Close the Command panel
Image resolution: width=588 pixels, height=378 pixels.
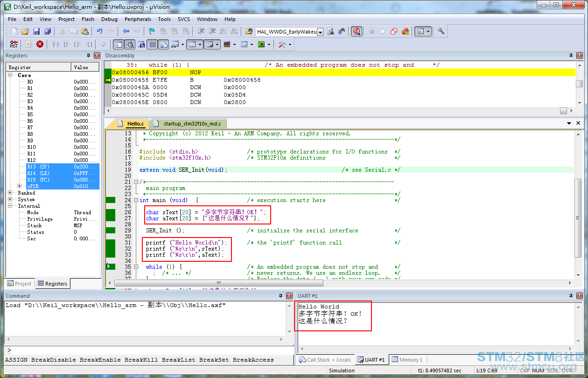(x=288, y=296)
